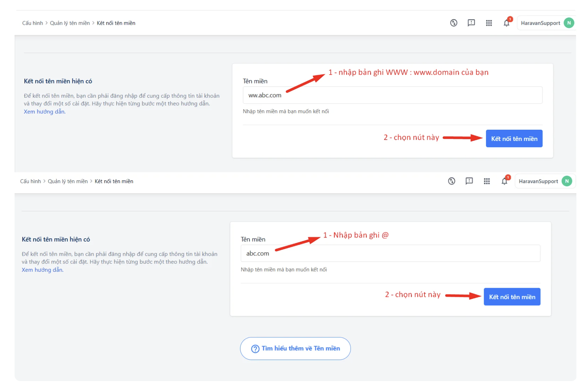The image size is (588, 388).
Task: Go to Quản lý tên miền in upper breadcrumb
Action: tap(70, 23)
